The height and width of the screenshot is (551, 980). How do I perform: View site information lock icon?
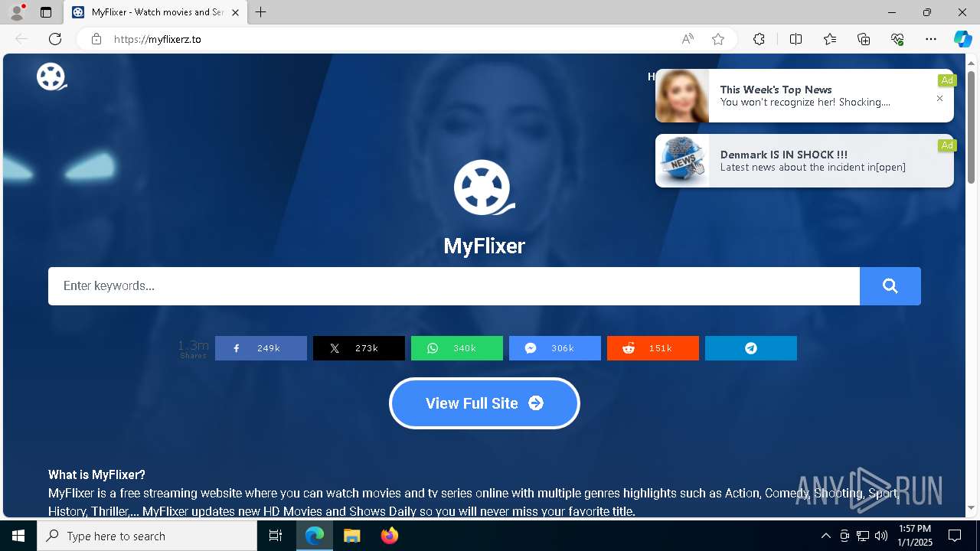click(96, 39)
